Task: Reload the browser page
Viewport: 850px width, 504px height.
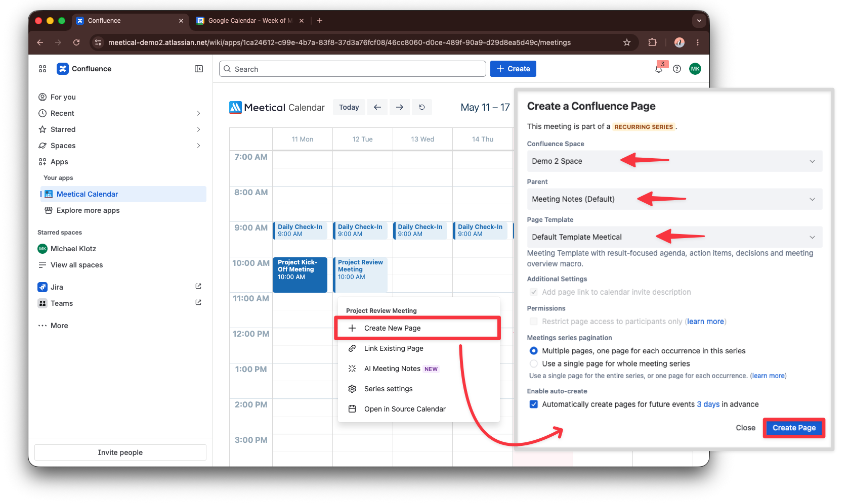Action: (76, 42)
